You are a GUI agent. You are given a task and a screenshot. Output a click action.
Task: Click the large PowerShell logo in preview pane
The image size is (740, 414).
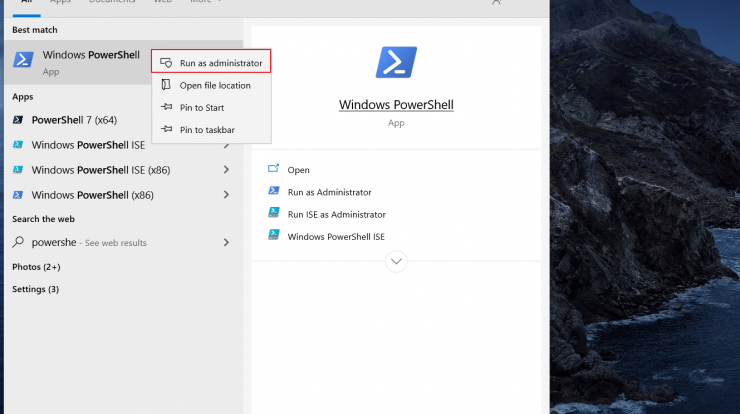396,62
